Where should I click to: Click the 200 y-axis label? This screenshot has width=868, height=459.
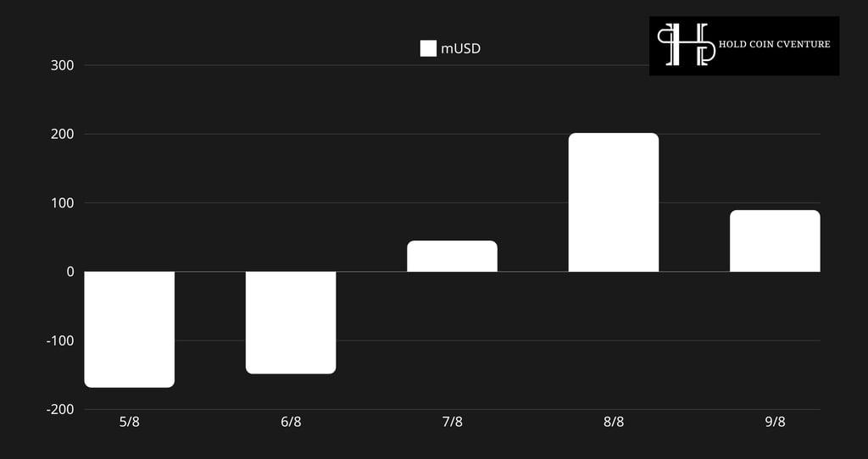62,134
